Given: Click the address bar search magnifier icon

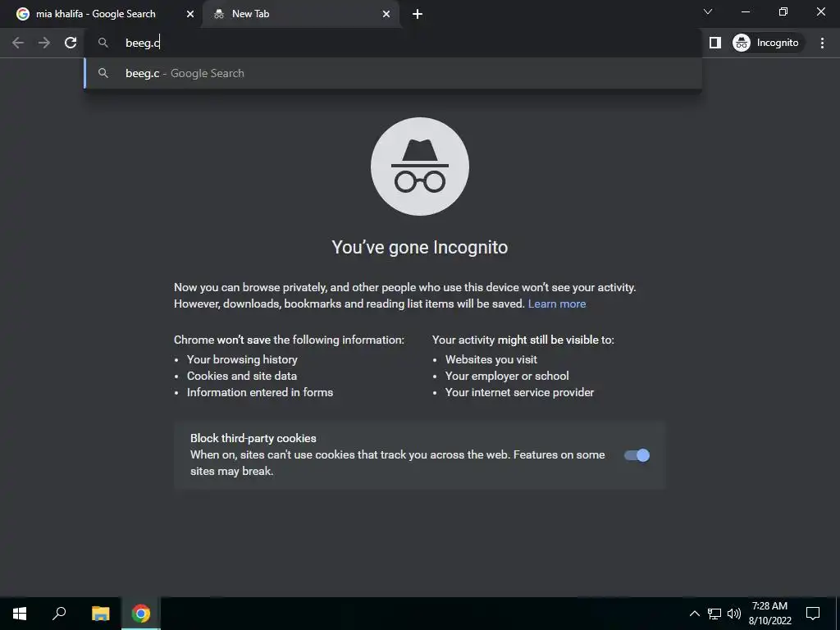Looking at the screenshot, I should [103, 43].
